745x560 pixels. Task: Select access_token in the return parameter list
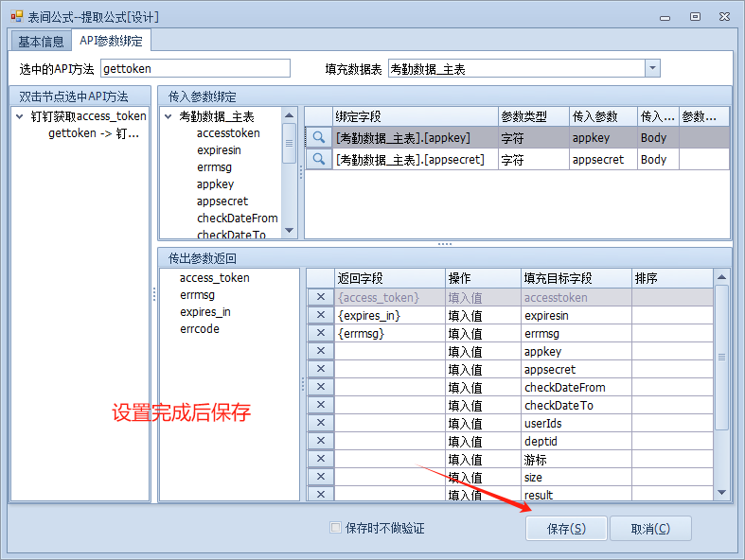point(215,278)
